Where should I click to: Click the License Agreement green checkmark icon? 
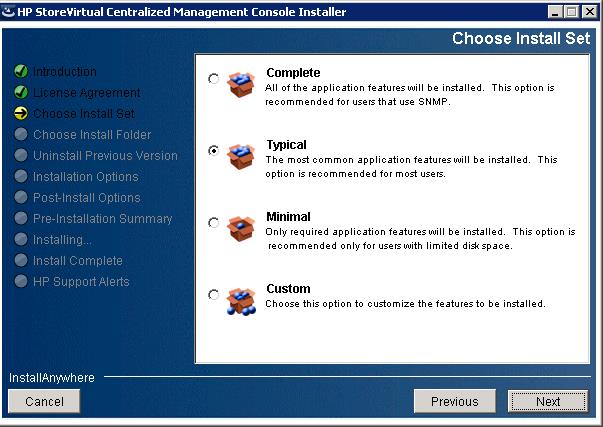click(21, 92)
